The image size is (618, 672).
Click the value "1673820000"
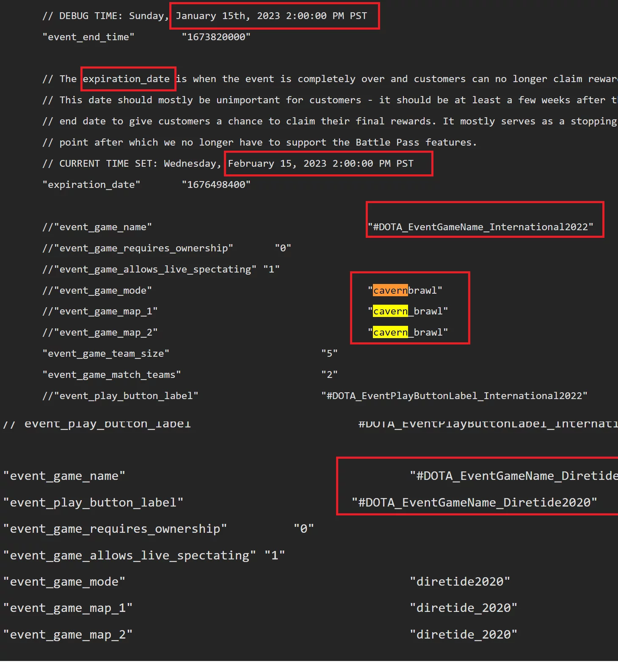[216, 37]
